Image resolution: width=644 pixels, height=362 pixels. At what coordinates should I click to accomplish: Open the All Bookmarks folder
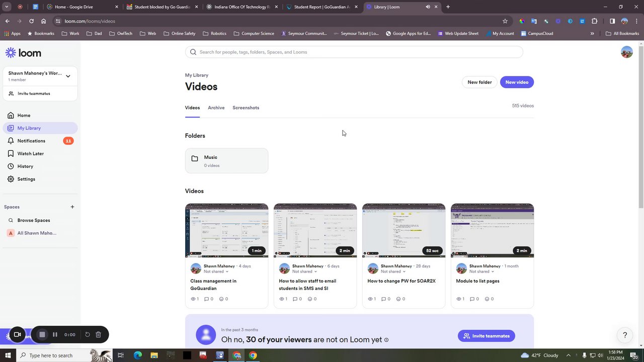[622, 34]
